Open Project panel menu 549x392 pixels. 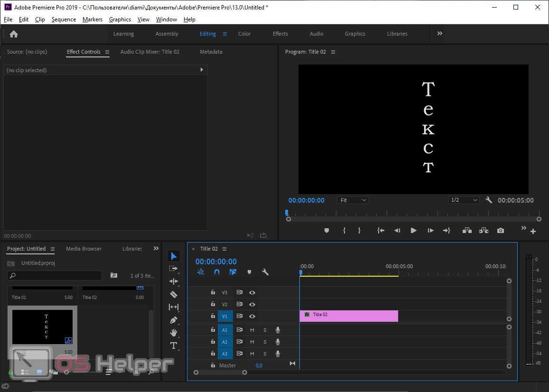(x=53, y=249)
